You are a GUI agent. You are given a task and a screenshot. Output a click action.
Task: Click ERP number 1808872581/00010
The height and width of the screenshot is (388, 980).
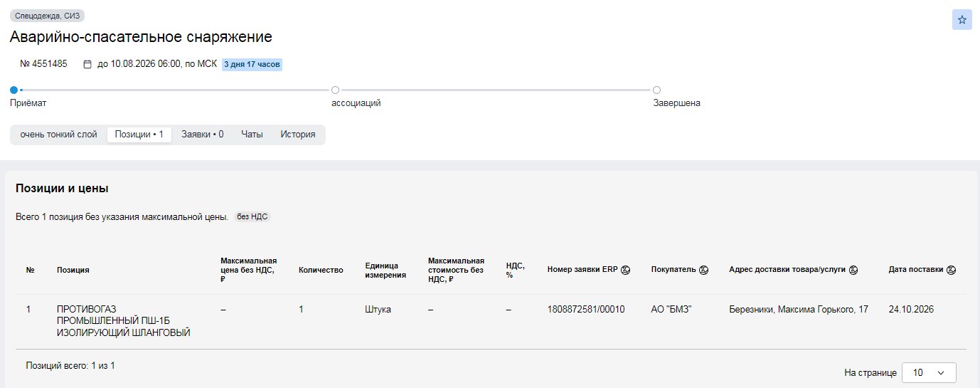[586, 310]
